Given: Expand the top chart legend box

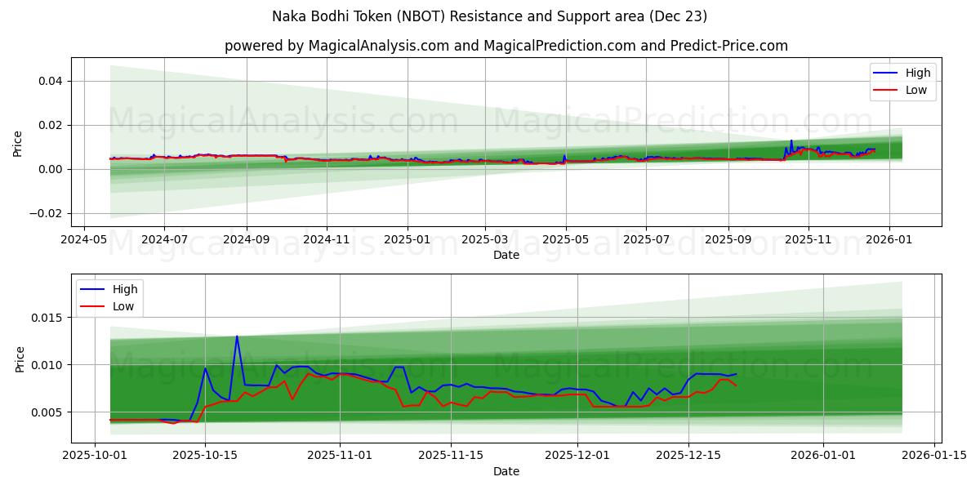Looking at the screenshot, I should (904, 81).
